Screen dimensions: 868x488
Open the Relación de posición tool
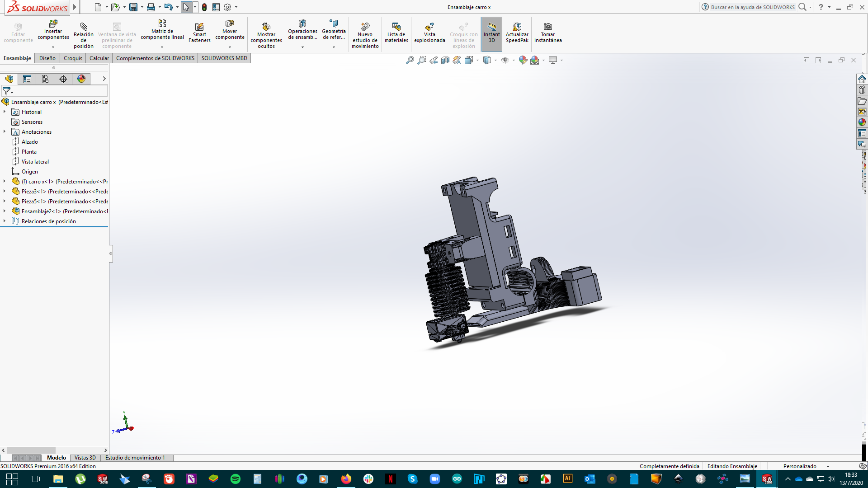[84, 27]
